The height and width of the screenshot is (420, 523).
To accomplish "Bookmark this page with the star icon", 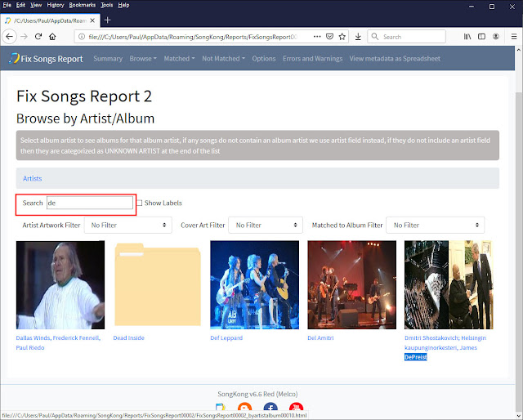I will click(342, 37).
